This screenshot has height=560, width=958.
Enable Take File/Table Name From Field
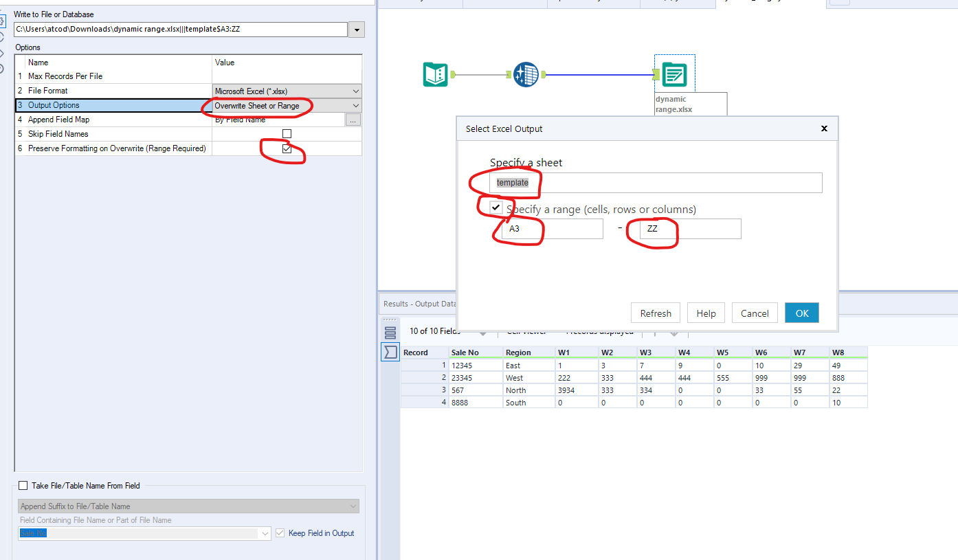click(x=23, y=486)
